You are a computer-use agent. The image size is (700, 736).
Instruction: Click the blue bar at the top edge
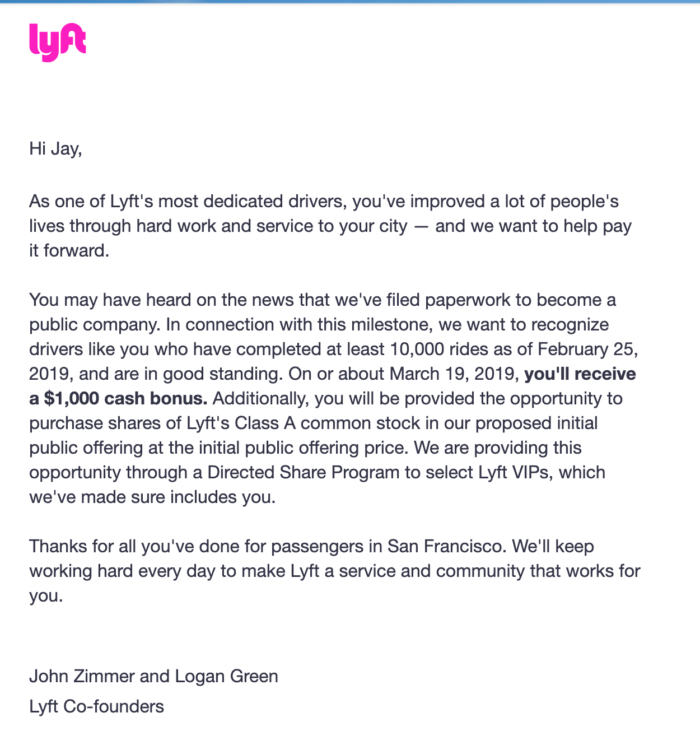[x=350, y=2]
